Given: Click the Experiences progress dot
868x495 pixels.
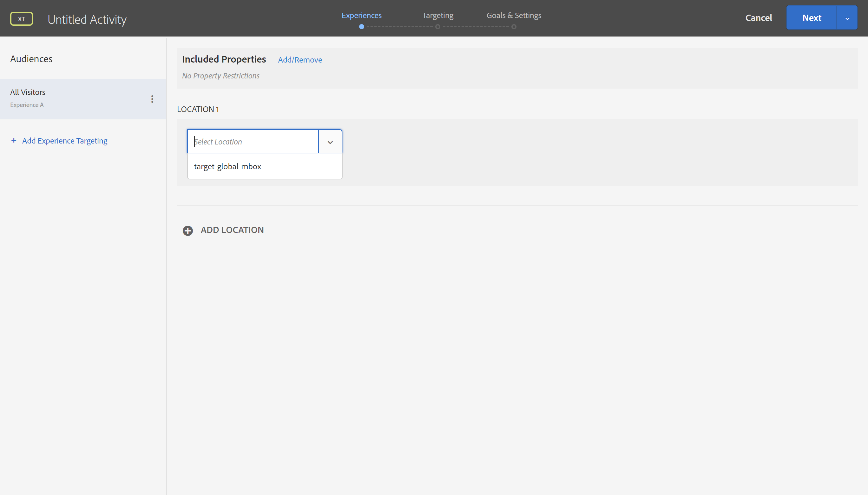Looking at the screenshot, I should tap(362, 27).
